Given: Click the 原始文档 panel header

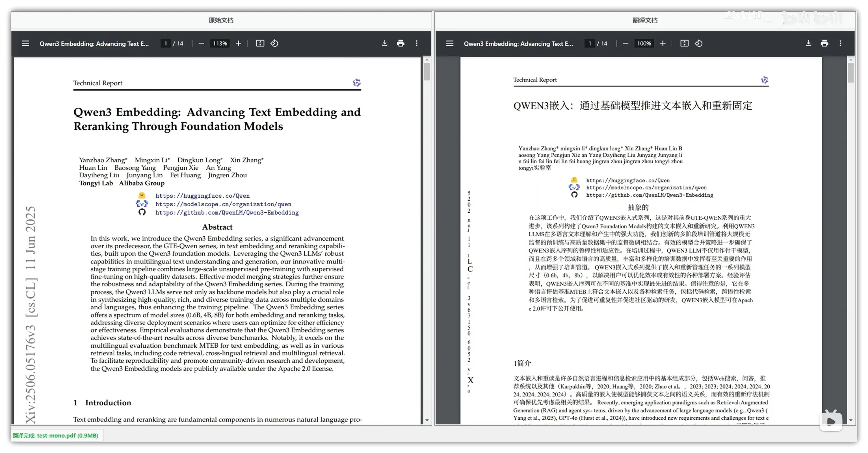Looking at the screenshot, I should click(221, 20).
